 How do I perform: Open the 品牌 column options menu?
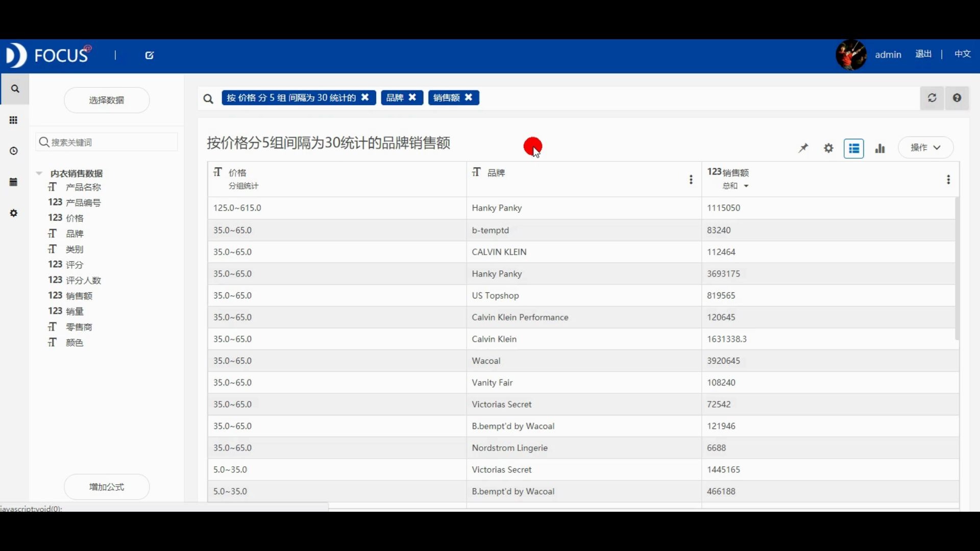tap(691, 180)
